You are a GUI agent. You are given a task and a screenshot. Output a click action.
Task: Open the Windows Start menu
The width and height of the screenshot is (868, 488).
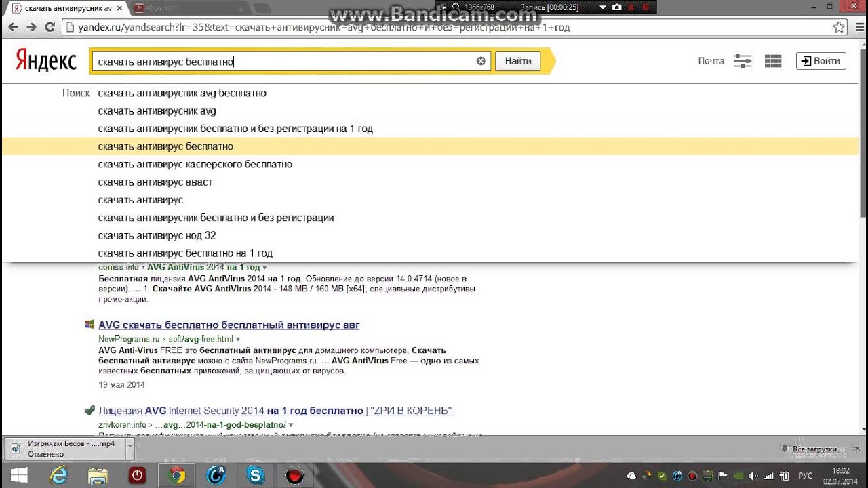point(19,475)
